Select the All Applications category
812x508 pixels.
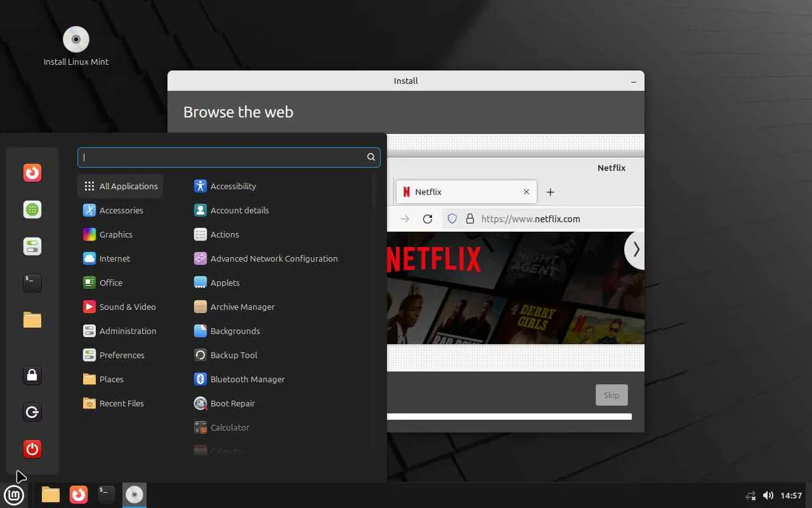tap(121, 186)
